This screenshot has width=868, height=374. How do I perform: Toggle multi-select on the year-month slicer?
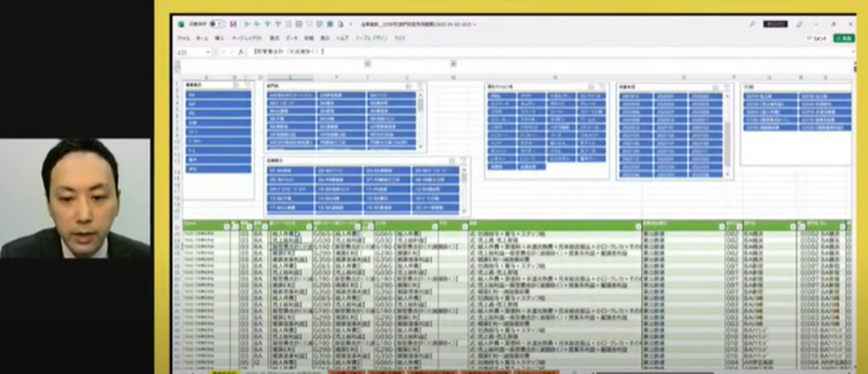pyautogui.click(x=716, y=87)
